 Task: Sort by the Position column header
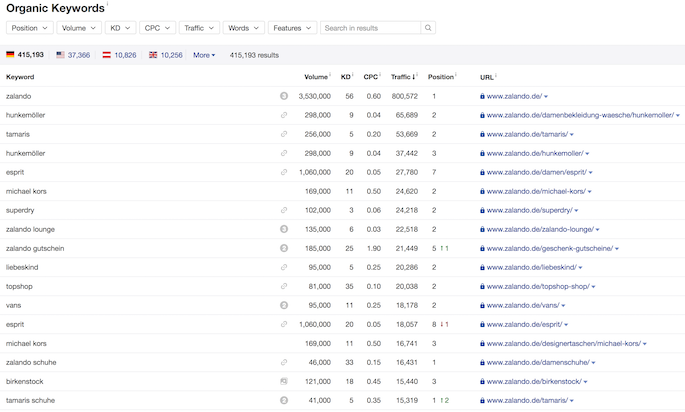coord(441,77)
